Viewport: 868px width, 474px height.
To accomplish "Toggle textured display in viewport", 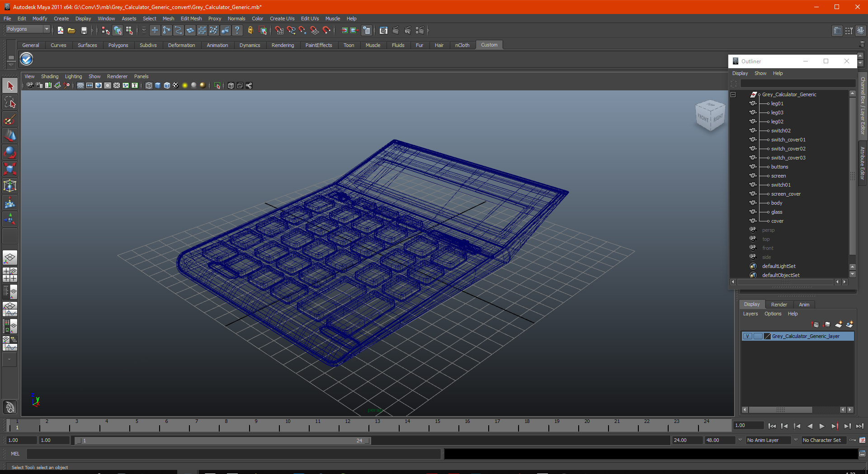I will pos(176,85).
